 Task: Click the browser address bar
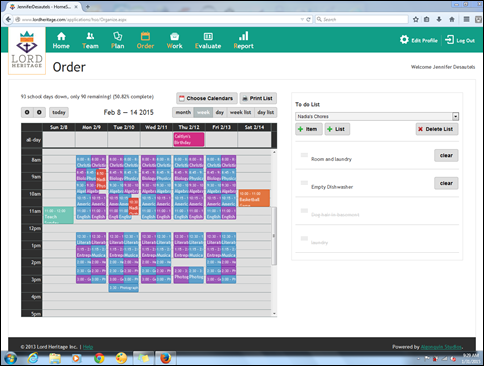click(160, 19)
